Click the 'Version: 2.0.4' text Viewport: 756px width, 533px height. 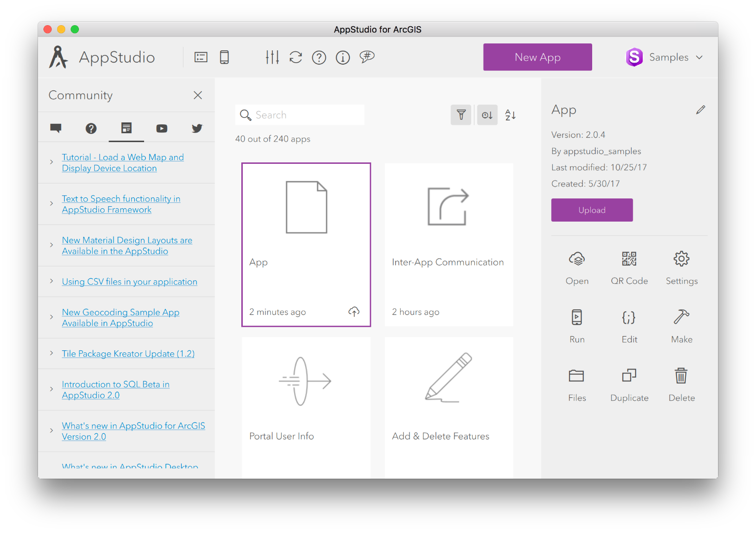click(578, 135)
